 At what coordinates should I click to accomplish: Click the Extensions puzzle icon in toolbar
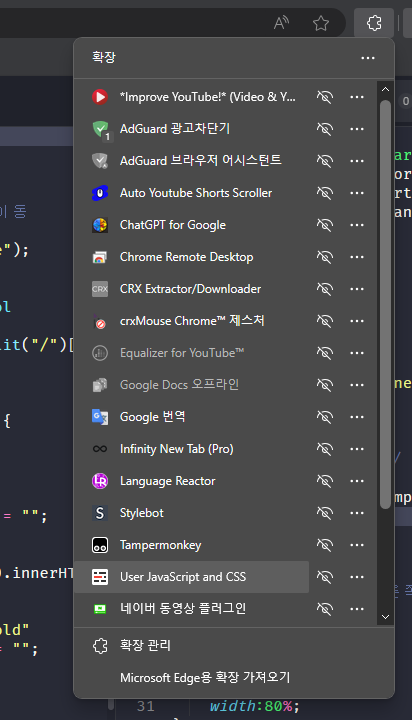374,22
